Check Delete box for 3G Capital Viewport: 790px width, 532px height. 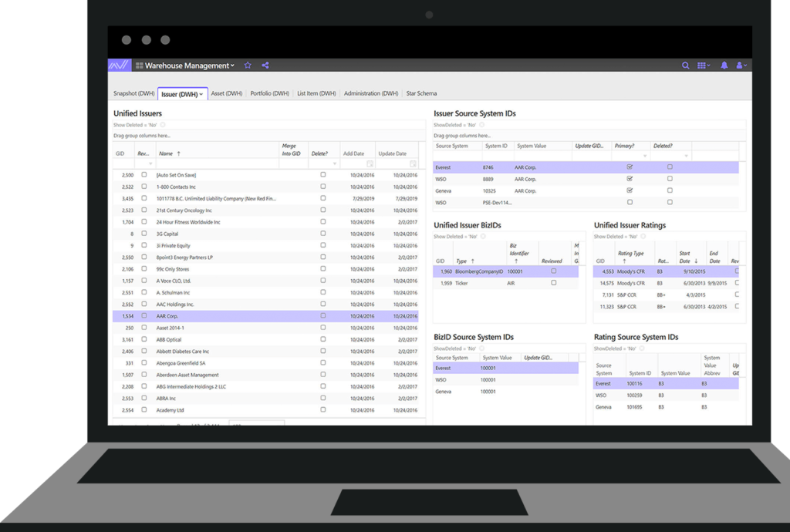(323, 234)
